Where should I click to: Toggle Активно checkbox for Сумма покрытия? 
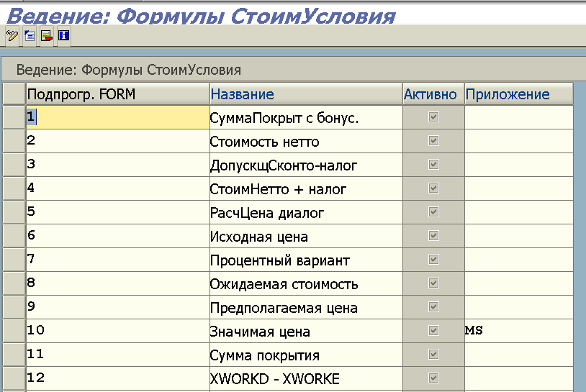[433, 355]
